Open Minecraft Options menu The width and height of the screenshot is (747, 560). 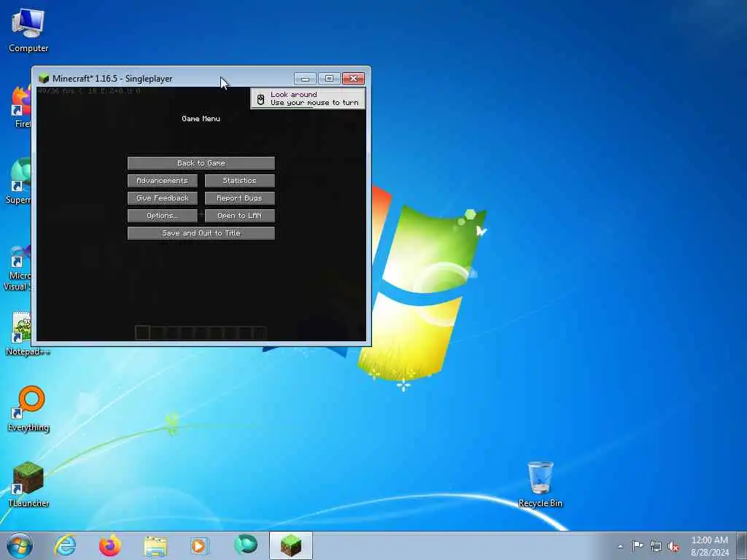pos(163,216)
